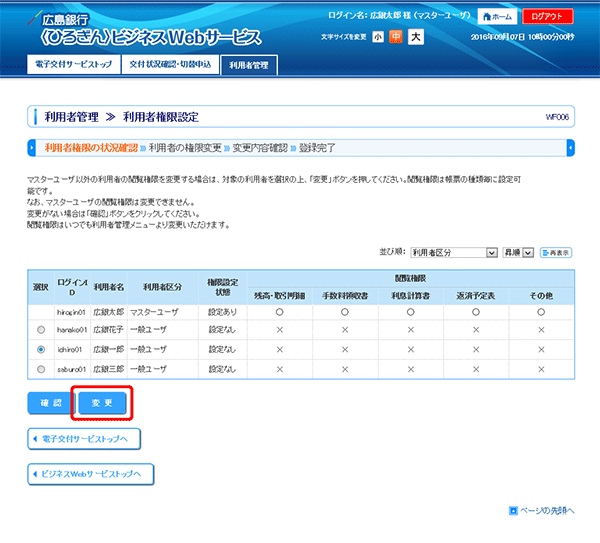Viewport: 600px width, 543px height.
Task: Click the ichiro01 login ID cell
Action: [x=70, y=349]
